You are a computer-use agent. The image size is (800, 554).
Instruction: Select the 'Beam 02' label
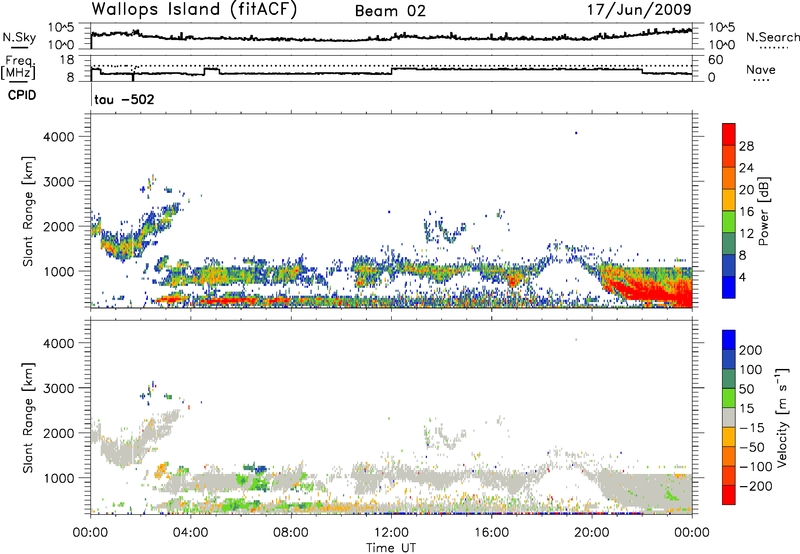[x=390, y=11]
